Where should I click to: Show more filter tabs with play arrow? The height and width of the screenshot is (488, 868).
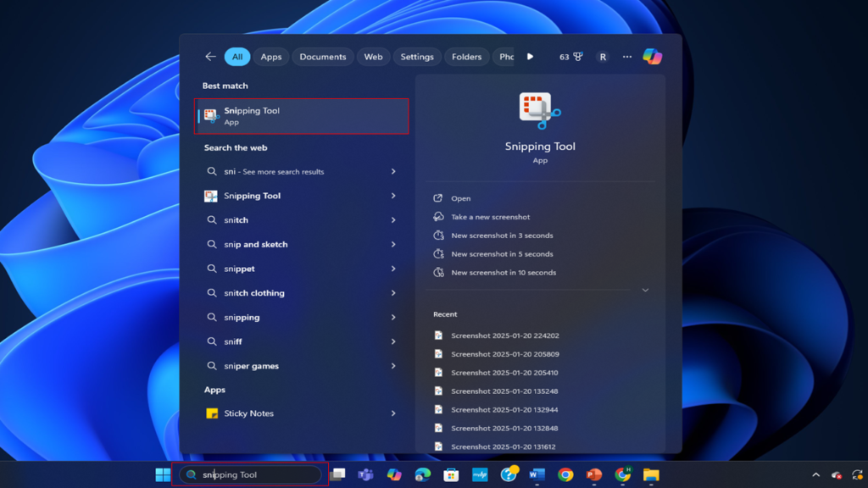click(530, 57)
